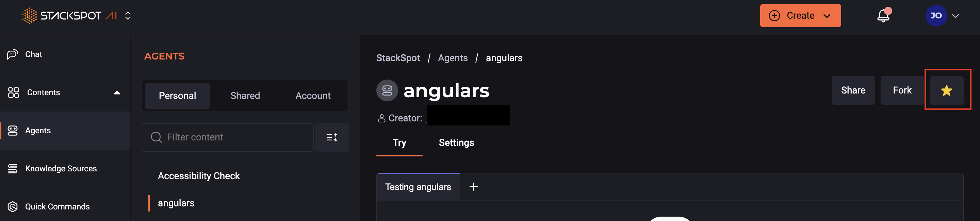Open the workspace switcher next to logo
The image size is (980, 221).
pos(128,16)
